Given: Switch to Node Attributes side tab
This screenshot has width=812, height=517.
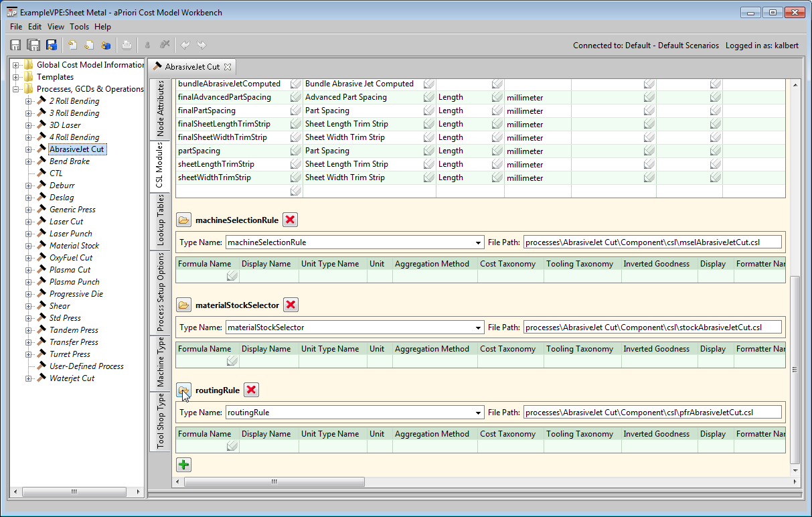Looking at the screenshot, I should click(161, 110).
